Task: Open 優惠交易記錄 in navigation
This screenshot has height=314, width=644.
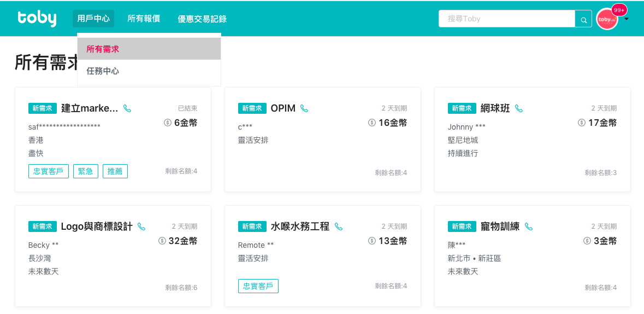Action: pos(202,19)
